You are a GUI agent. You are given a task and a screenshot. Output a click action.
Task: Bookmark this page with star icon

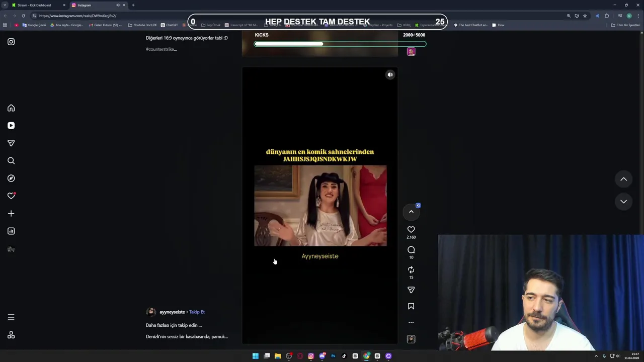coord(585,16)
